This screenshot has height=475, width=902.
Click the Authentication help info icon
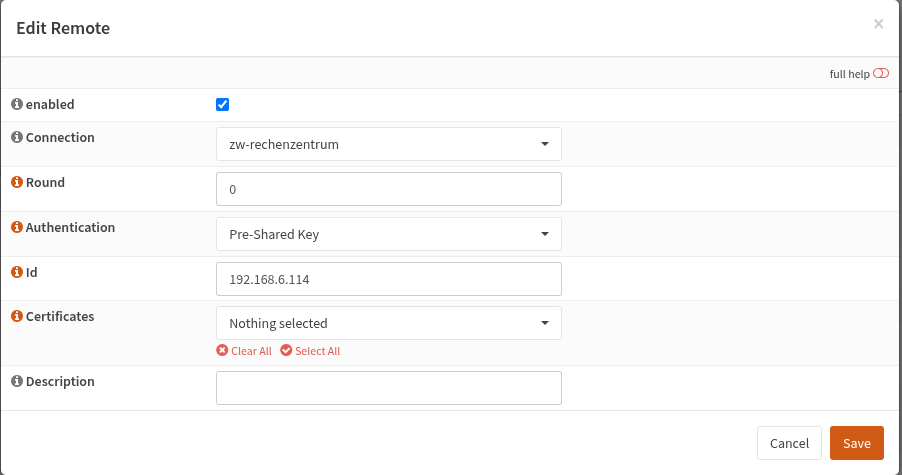[x=17, y=228]
